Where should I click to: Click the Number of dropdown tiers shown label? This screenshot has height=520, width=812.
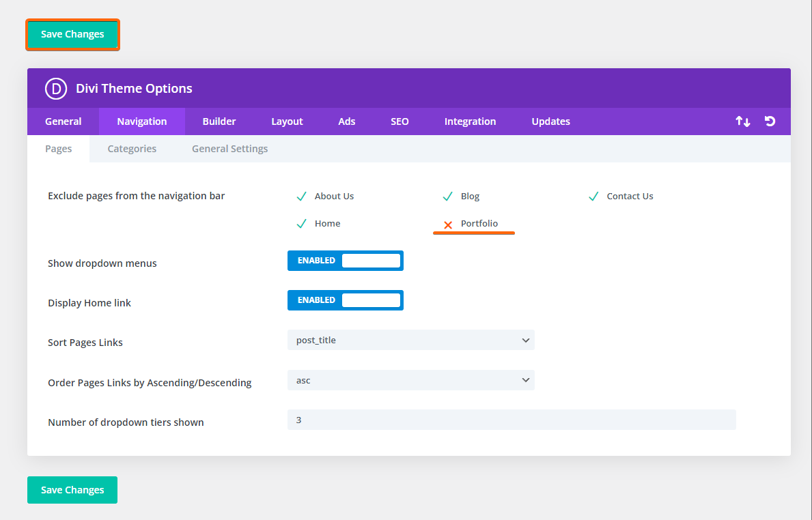point(126,422)
